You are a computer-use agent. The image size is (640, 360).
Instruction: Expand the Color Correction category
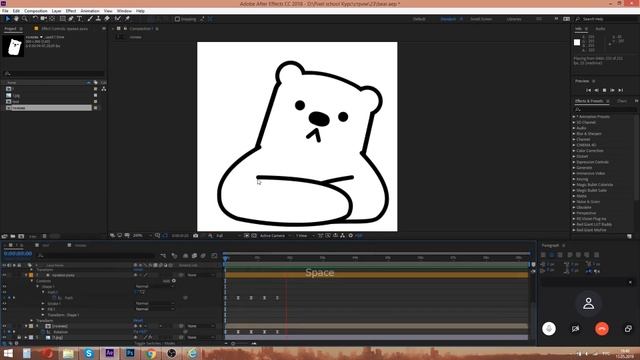[574, 151]
